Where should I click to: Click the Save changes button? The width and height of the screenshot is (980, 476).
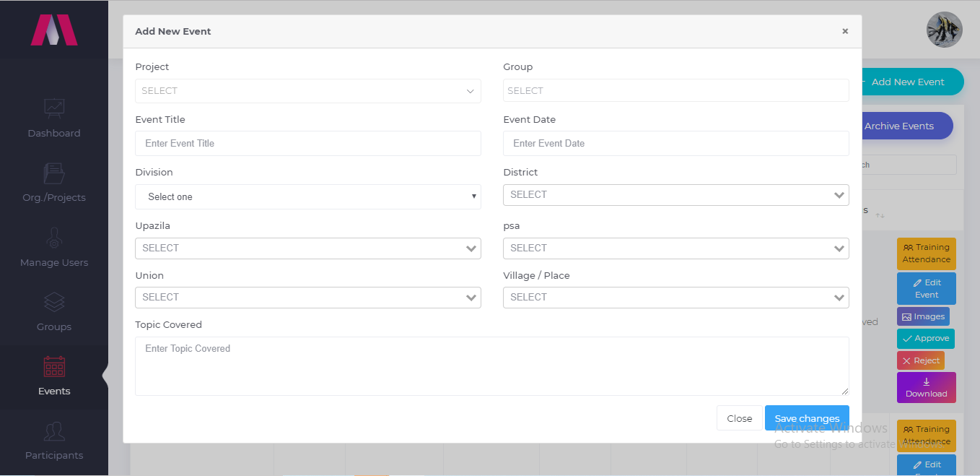[807, 418]
